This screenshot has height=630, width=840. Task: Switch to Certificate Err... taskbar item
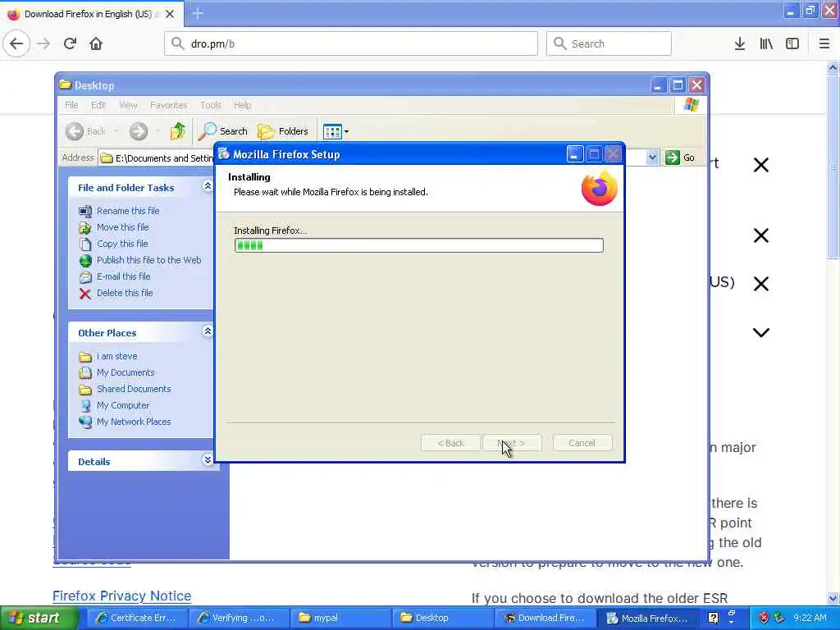pyautogui.click(x=137, y=619)
